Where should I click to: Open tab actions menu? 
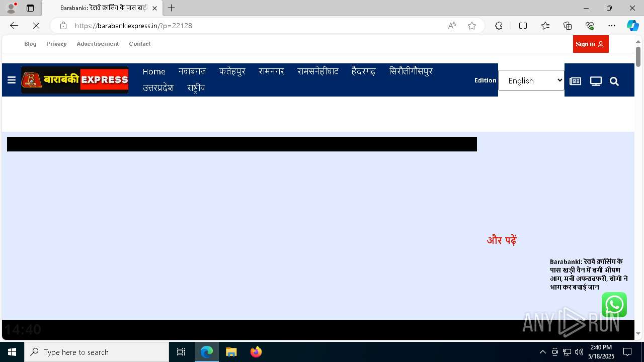tap(30, 8)
